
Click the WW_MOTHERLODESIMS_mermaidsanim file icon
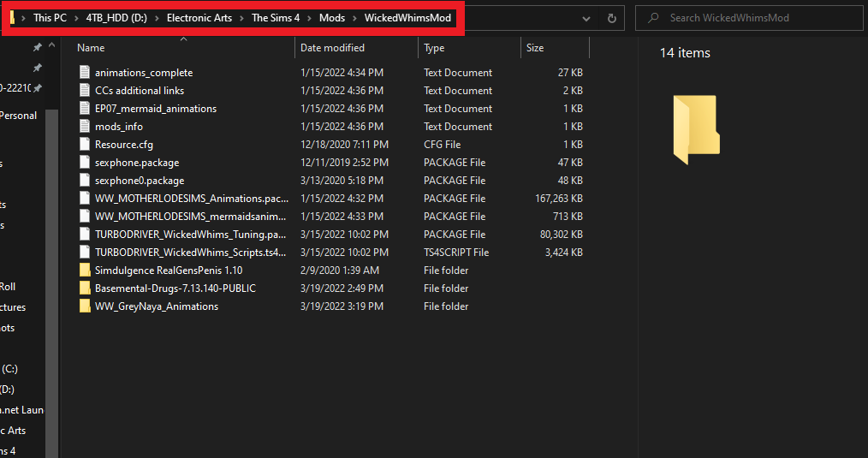coord(85,216)
